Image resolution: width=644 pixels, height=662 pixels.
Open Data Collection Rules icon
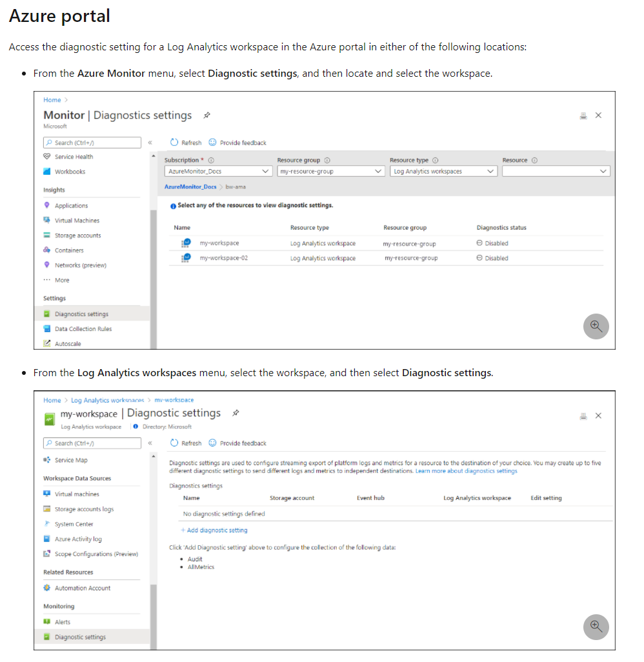[x=47, y=328]
